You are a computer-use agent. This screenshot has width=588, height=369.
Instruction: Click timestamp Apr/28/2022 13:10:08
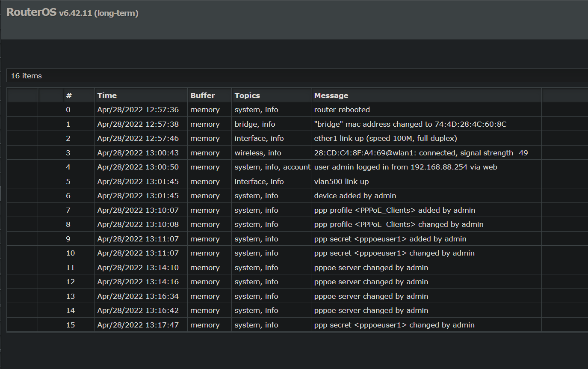click(138, 224)
